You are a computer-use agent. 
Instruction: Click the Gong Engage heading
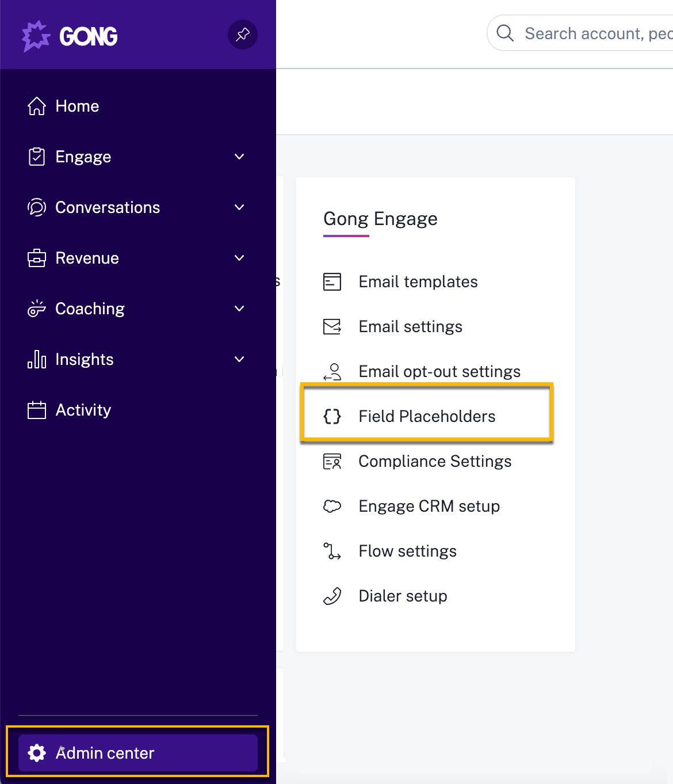380,219
